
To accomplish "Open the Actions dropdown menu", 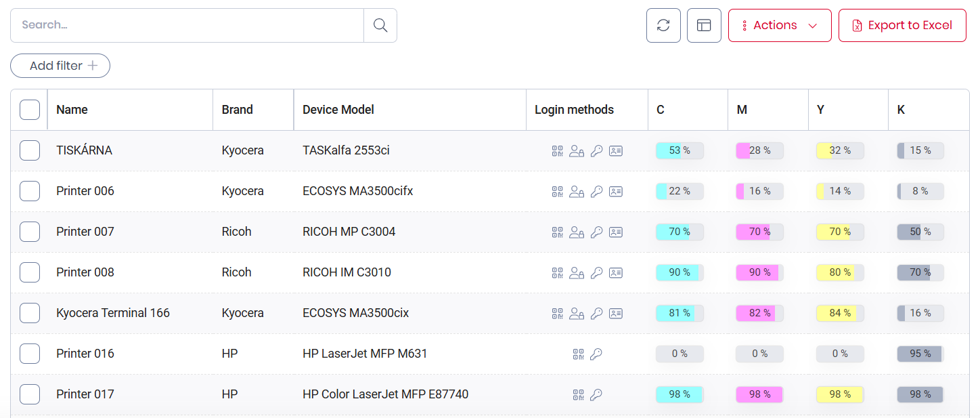I will (780, 25).
